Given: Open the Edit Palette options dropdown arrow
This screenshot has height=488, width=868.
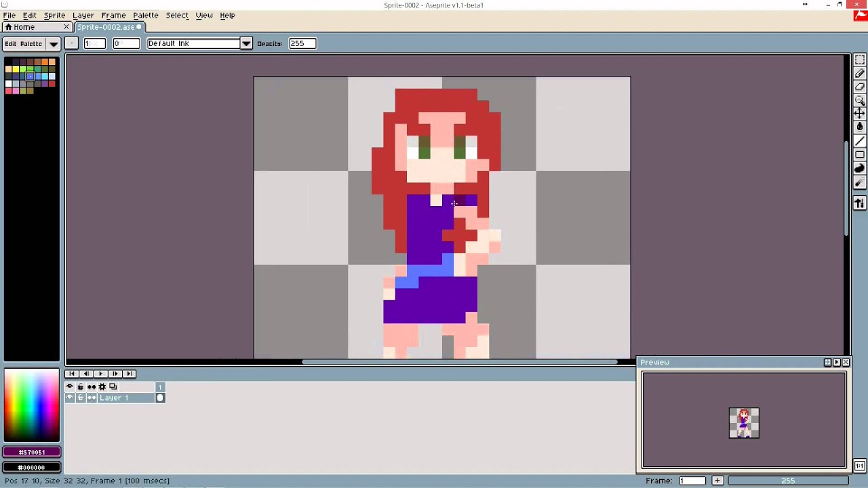Looking at the screenshot, I should tap(53, 43).
